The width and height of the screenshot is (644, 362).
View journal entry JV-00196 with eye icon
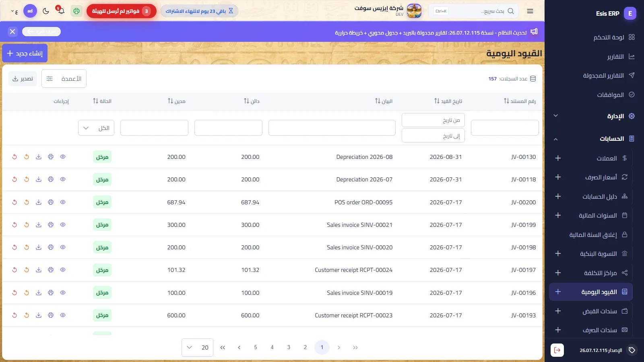tap(63, 293)
